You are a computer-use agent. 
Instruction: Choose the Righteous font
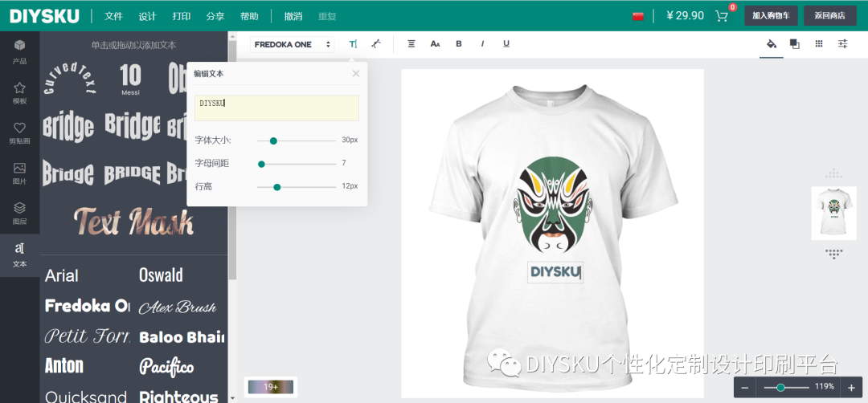point(178,397)
